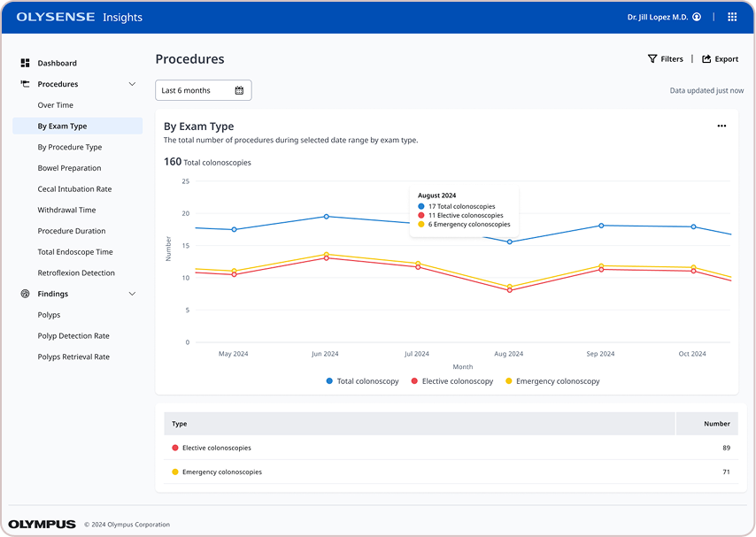
Task: Open By Procedure Type view
Action: point(69,147)
